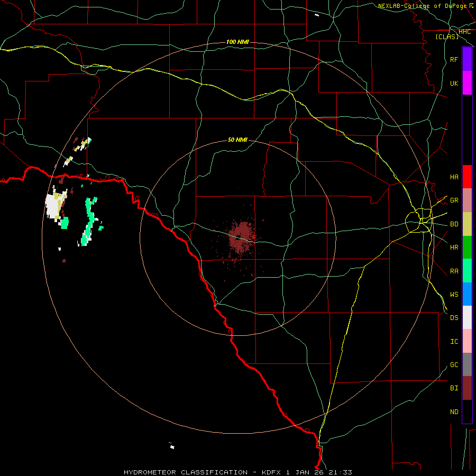Click the 21:33 timestamp in the footer

click(342, 472)
